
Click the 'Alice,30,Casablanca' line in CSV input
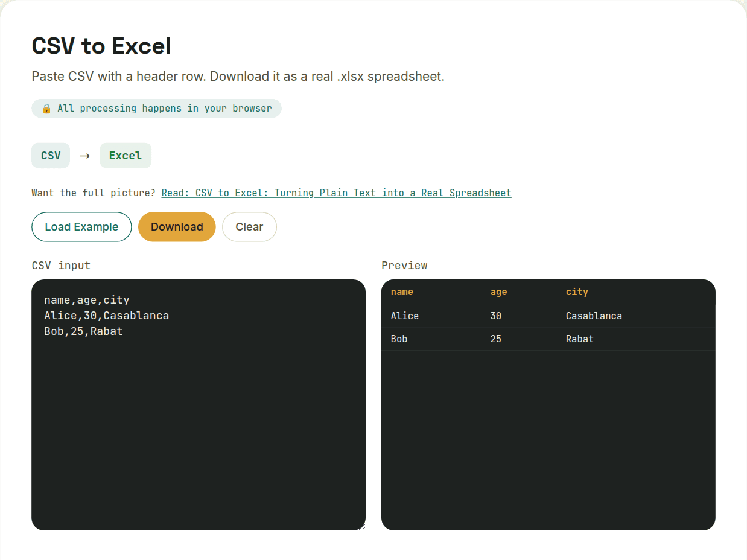pos(107,316)
